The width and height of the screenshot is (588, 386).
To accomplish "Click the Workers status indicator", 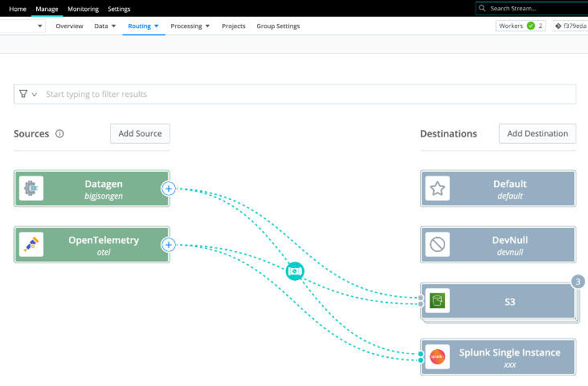I will click(521, 26).
